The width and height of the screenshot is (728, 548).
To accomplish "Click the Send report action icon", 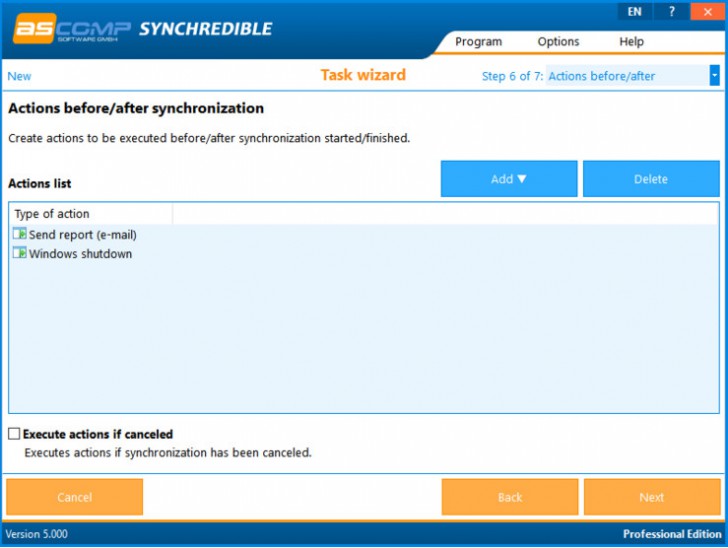I will (x=20, y=234).
